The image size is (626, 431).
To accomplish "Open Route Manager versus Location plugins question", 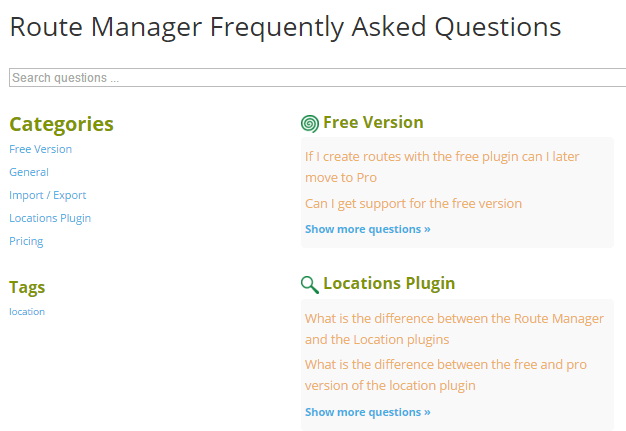I will point(454,328).
